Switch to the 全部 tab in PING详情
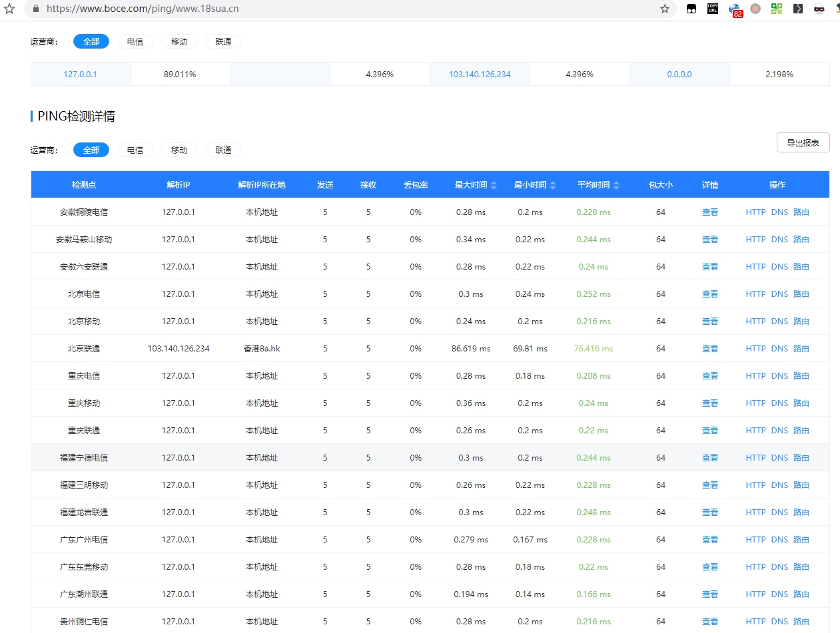This screenshot has height=633, width=840. 91,150
